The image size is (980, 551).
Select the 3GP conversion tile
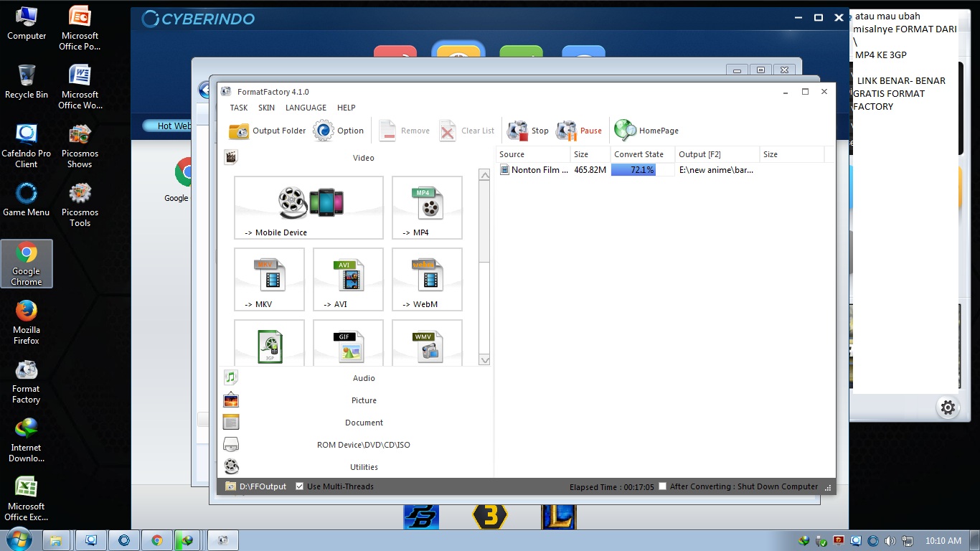(269, 343)
